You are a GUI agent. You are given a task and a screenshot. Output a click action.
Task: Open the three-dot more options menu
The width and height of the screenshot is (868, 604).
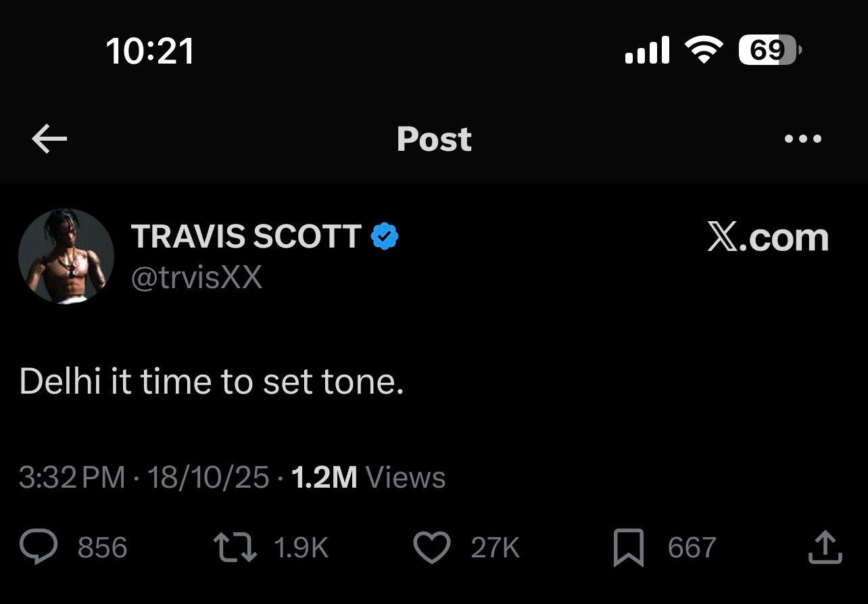[x=802, y=139]
